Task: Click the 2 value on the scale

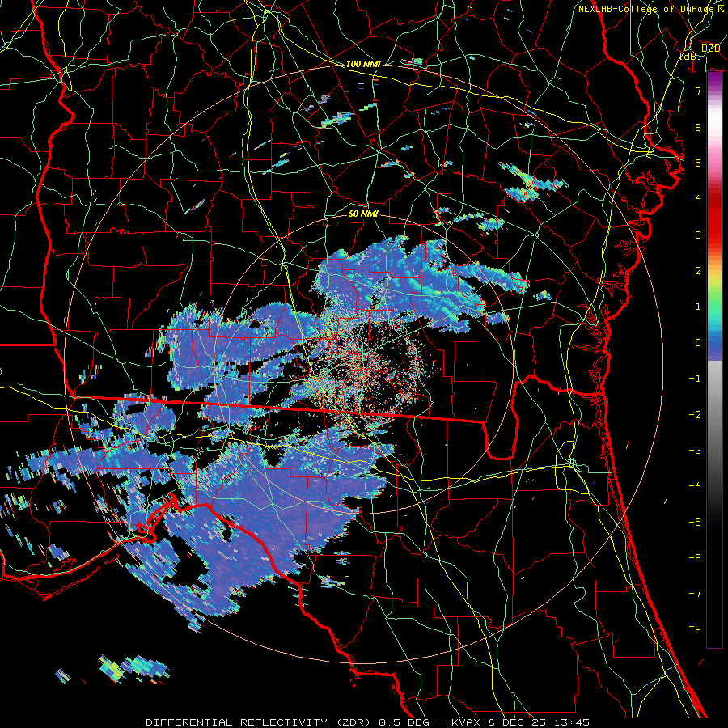Action: click(x=698, y=271)
